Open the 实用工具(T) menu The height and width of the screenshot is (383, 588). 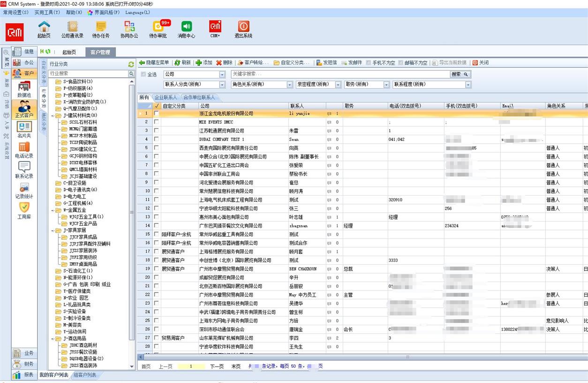point(47,13)
